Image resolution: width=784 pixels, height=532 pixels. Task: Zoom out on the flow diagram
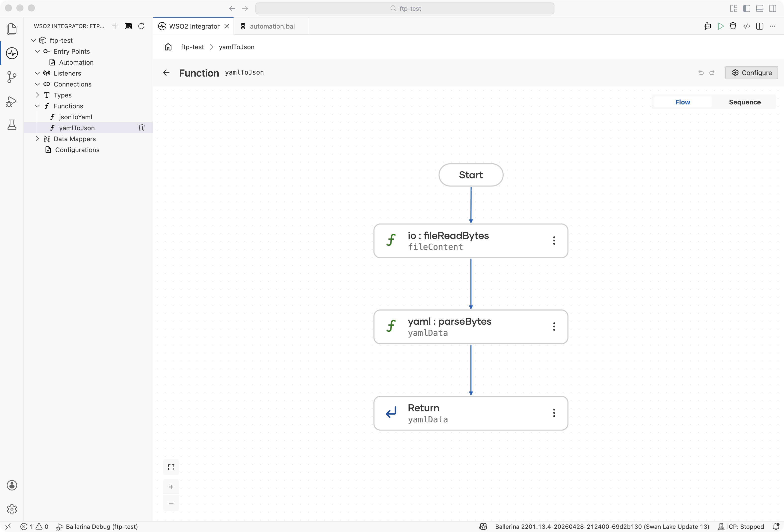tap(171, 503)
